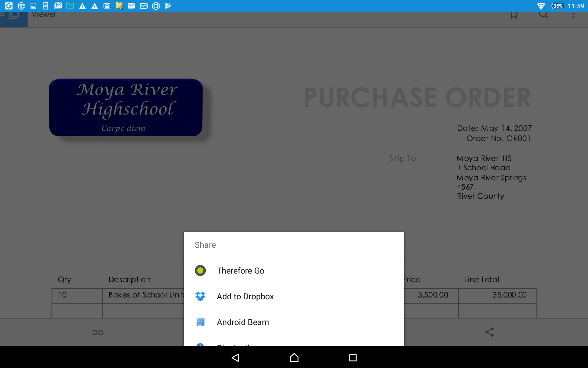
Task: Tap the share icon at bottom right
Action: tap(490, 332)
